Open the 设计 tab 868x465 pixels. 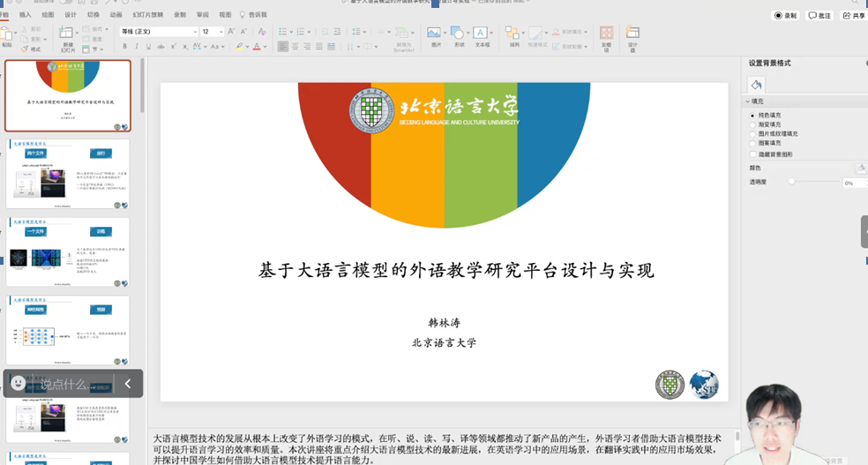(x=71, y=15)
